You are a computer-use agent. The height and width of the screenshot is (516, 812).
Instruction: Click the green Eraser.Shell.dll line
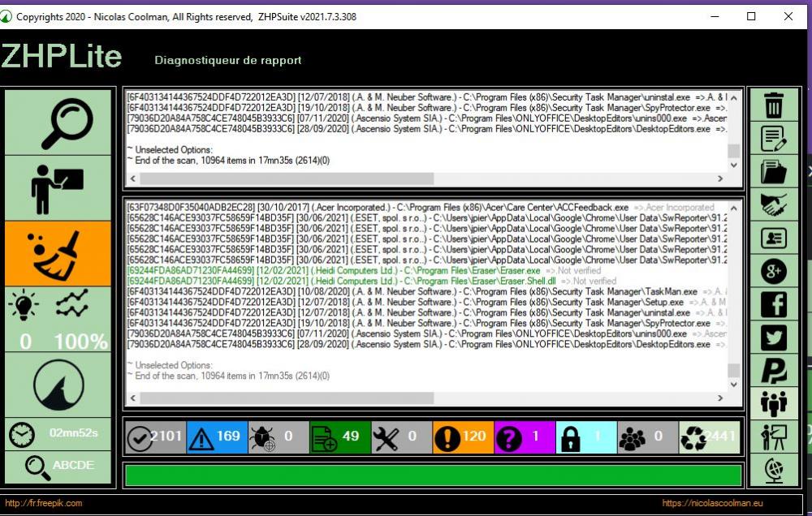(x=372, y=281)
